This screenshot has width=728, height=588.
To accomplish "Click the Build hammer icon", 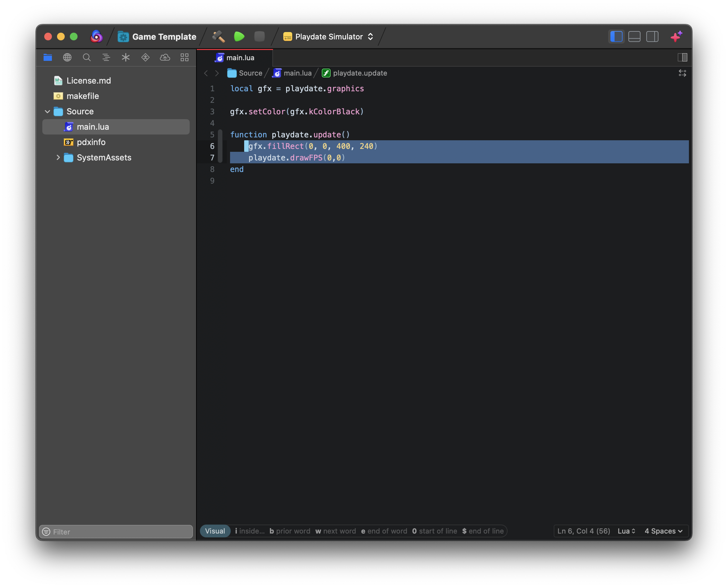I will 219,37.
